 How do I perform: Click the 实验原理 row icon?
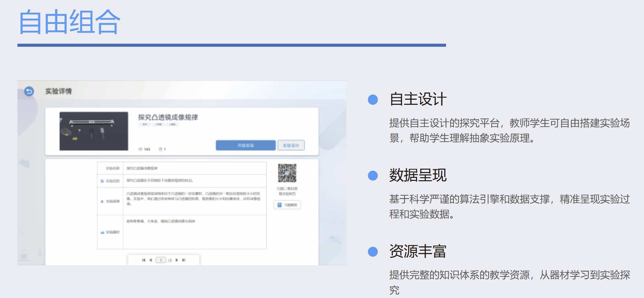[102, 201]
